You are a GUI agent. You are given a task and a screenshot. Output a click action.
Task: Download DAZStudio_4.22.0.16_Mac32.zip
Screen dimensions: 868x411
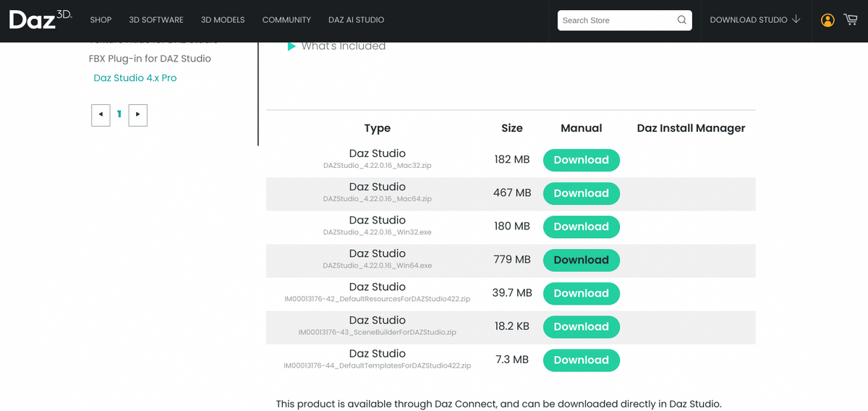581,160
